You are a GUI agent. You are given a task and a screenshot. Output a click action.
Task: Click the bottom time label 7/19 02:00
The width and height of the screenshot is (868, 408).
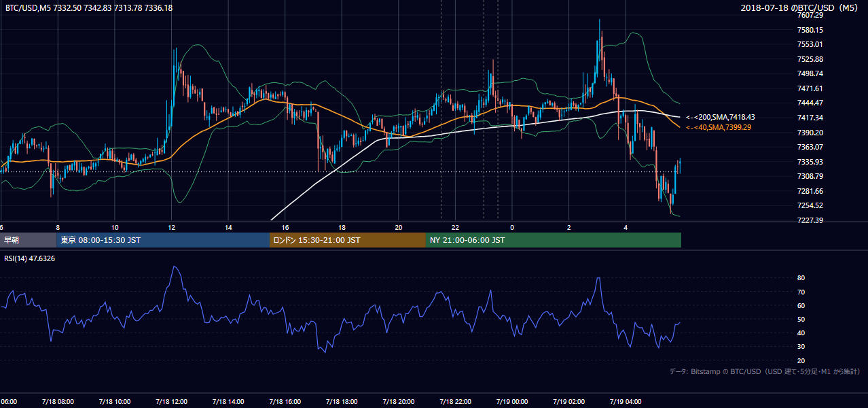click(x=568, y=401)
